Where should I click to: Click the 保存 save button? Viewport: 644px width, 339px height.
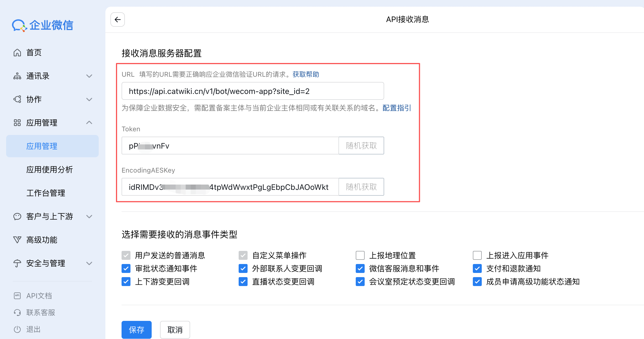tap(136, 330)
